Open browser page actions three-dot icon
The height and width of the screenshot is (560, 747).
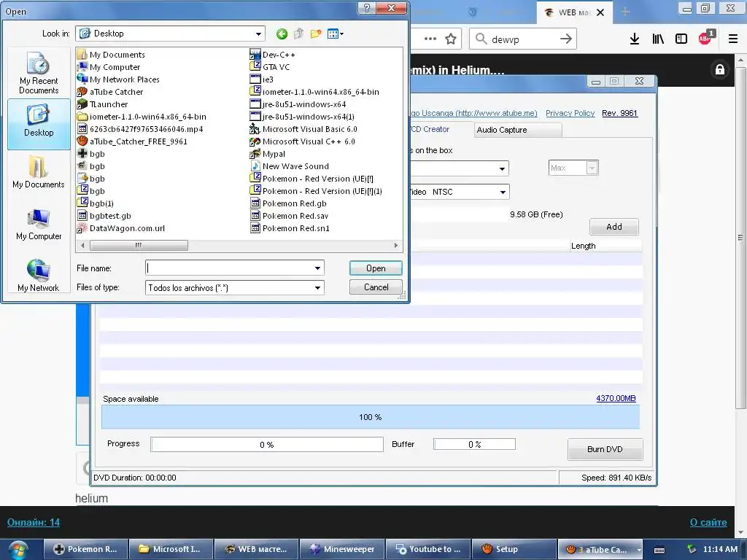click(430, 39)
